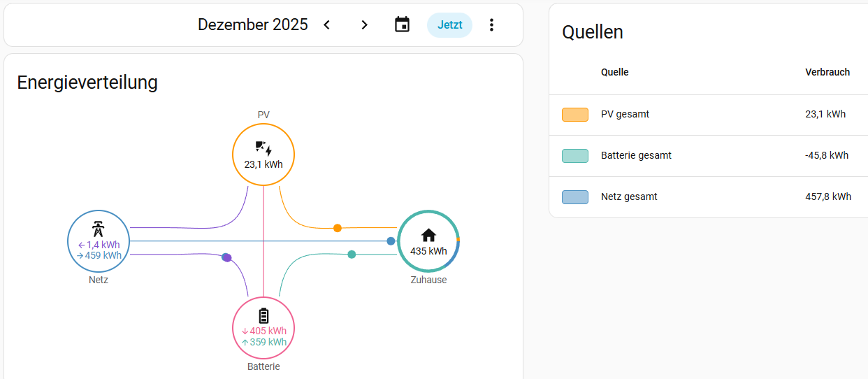Click the Batterie battery icon

(x=263, y=316)
